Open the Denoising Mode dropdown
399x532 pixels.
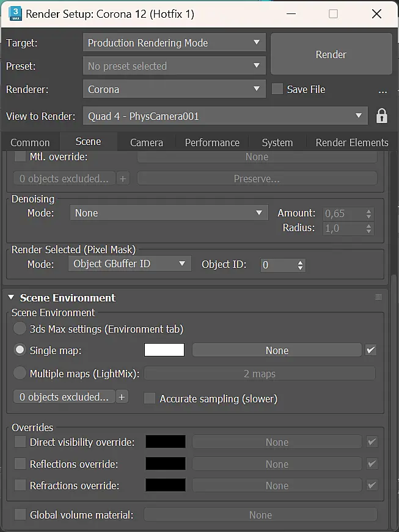(x=169, y=213)
